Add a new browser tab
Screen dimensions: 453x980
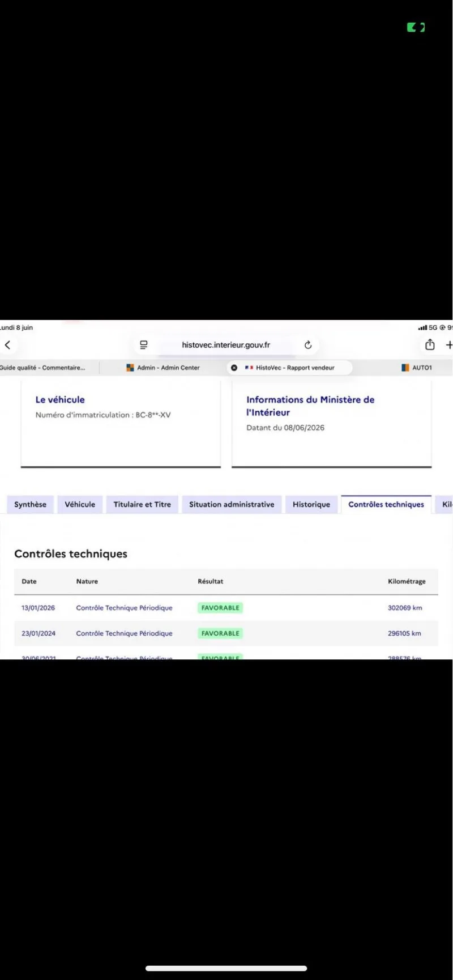449,344
